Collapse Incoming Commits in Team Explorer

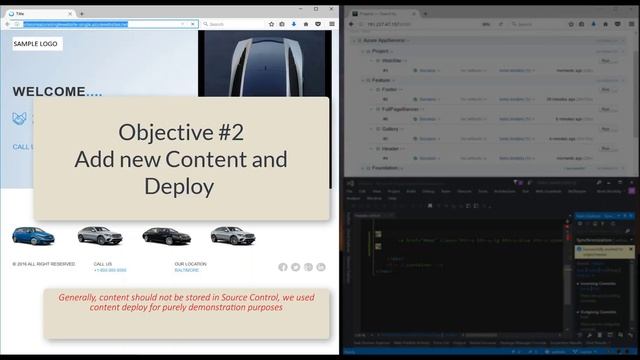tap(578, 284)
